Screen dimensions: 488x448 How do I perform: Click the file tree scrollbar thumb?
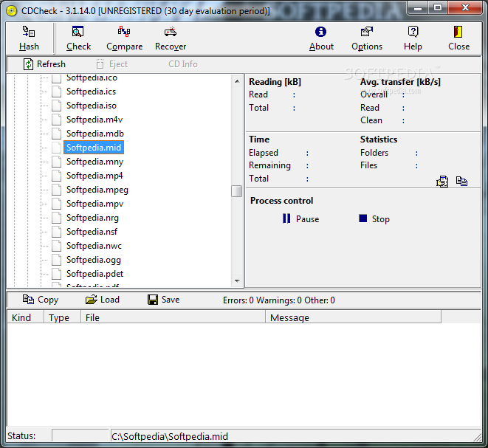coord(237,191)
